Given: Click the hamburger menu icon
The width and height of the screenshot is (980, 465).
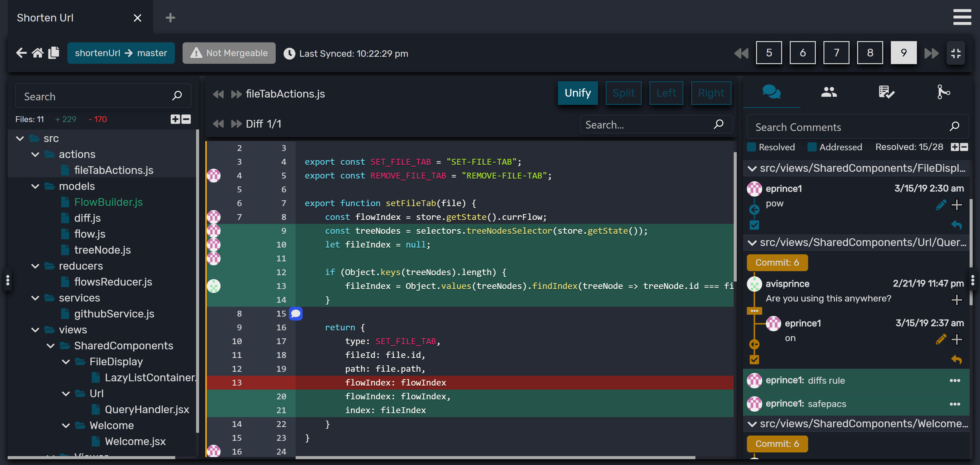Looking at the screenshot, I should pyautogui.click(x=962, y=17).
